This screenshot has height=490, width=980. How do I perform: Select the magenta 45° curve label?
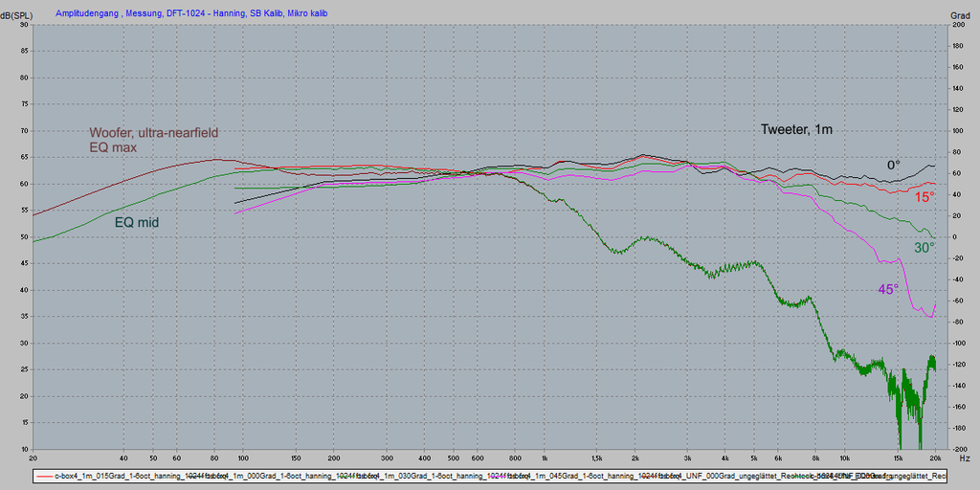(x=889, y=289)
